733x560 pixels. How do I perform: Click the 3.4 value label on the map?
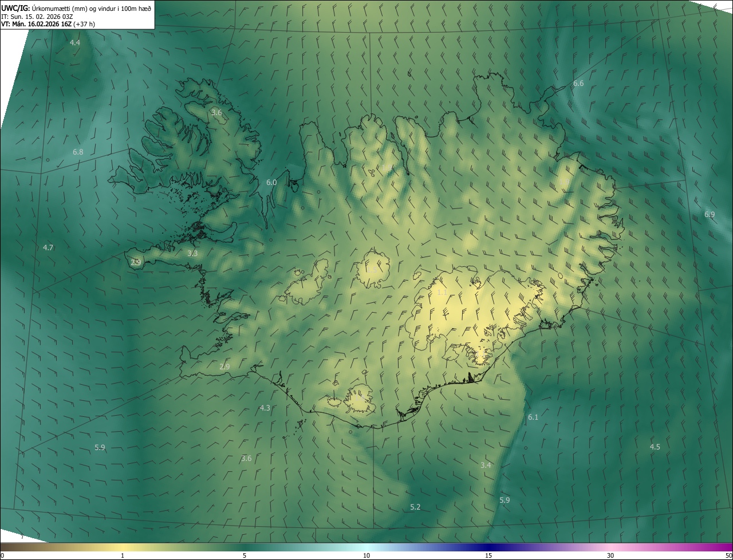(486, 465)
